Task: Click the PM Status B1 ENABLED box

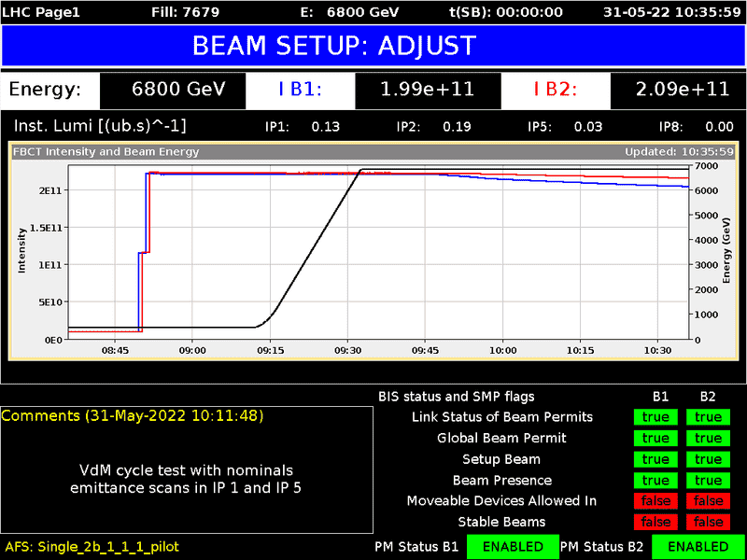Action: tap(512, 546)
